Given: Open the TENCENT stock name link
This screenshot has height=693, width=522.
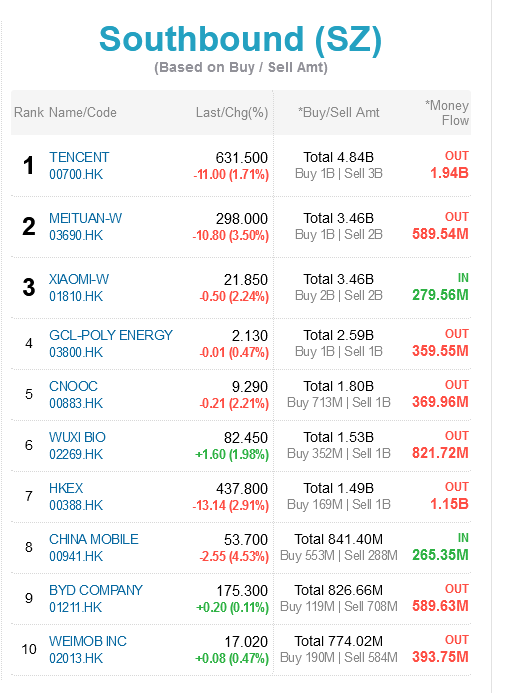Looking at the screenshot, I should click(79, 157).
